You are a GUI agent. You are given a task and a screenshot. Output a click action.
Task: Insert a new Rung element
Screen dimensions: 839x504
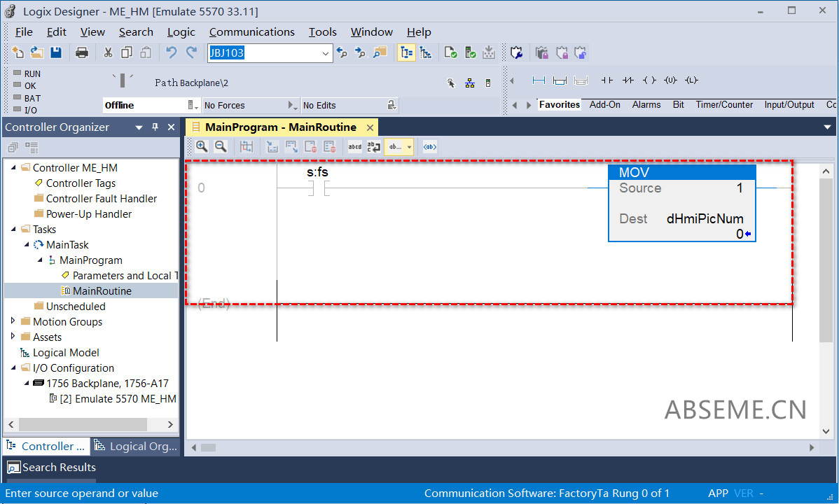click(539, 80)
